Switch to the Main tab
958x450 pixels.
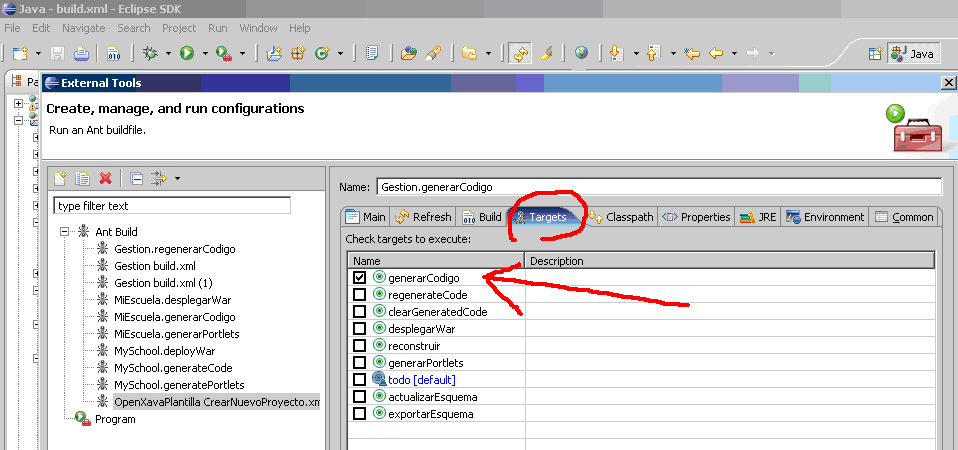tap(365, 217)
